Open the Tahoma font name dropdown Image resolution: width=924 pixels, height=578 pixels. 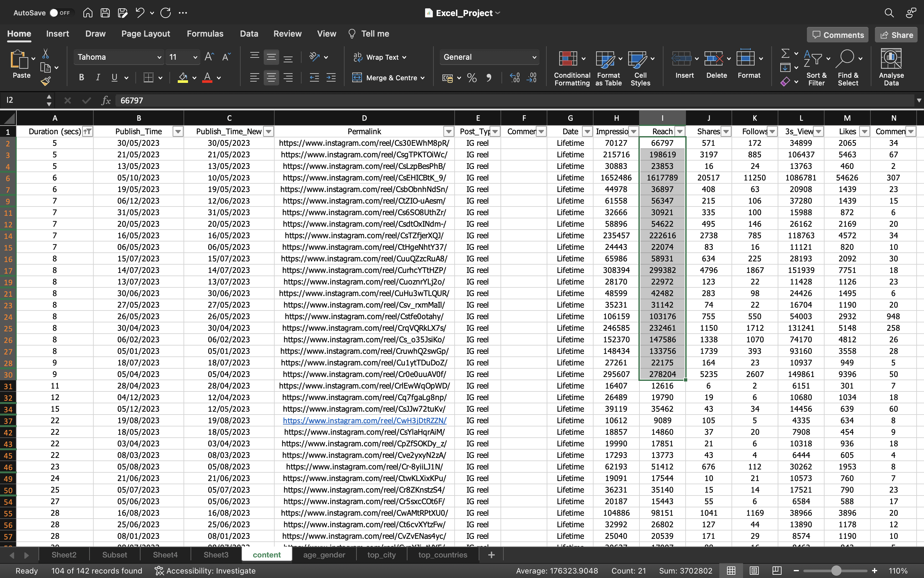click(x=159, y=57)
